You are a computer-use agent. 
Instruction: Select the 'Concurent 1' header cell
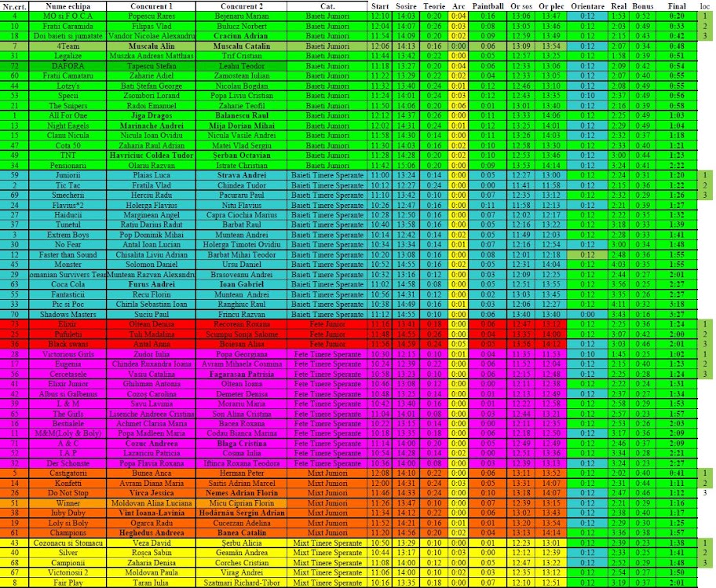(x=152, y=6)
